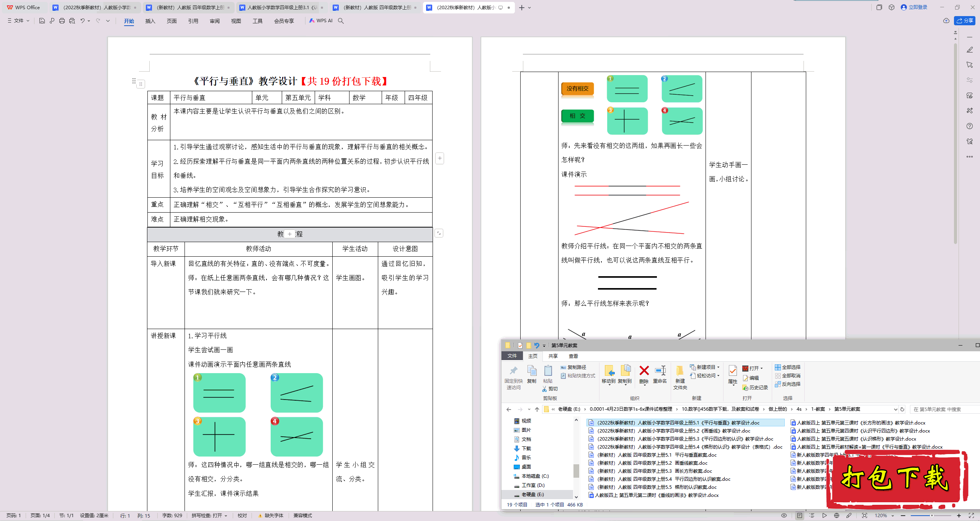
Task: Open the 共享 tab in File Explorer
Action: (553, 356)
